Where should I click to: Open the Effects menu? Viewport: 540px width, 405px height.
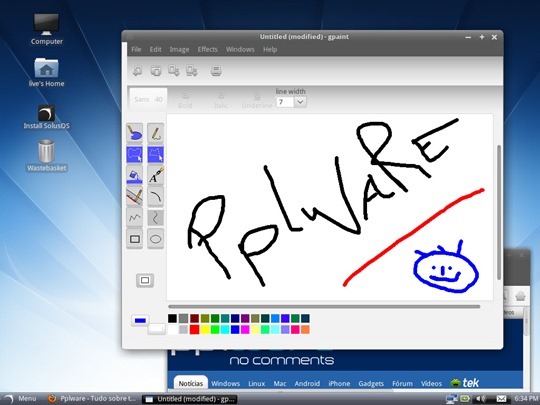tap(207, 50)
